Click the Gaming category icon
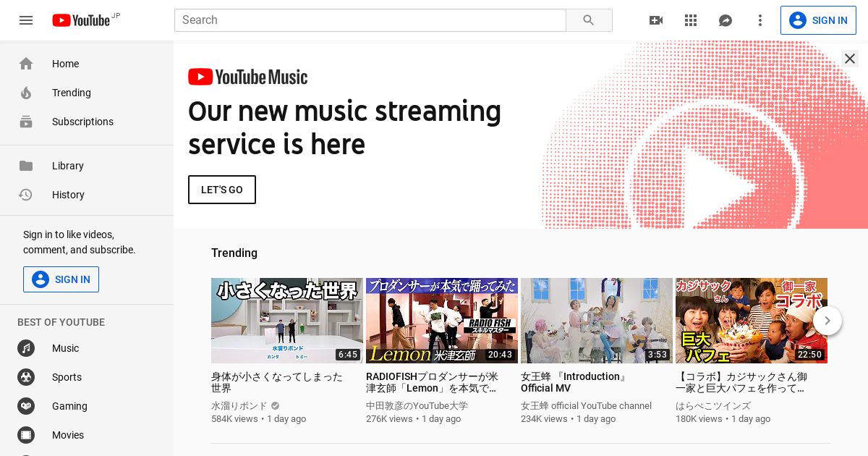This screenshot has height=456, width=868. tap(26, 406)
